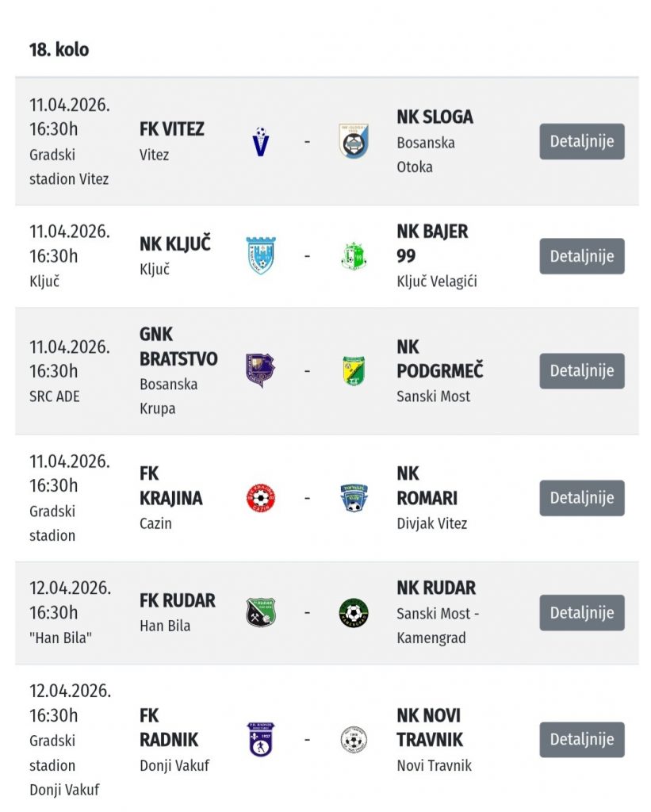
Task: Click the FK Rudar Han Bila crest
Action: tap(260, 612)
